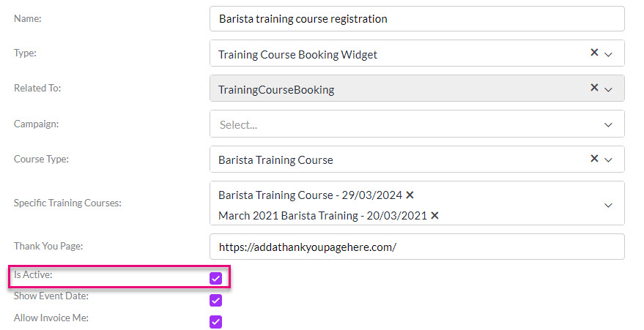Clear the Course Type selection
Image resolution: width=644 pixels, height=330 pixels.
click(594, 159)
